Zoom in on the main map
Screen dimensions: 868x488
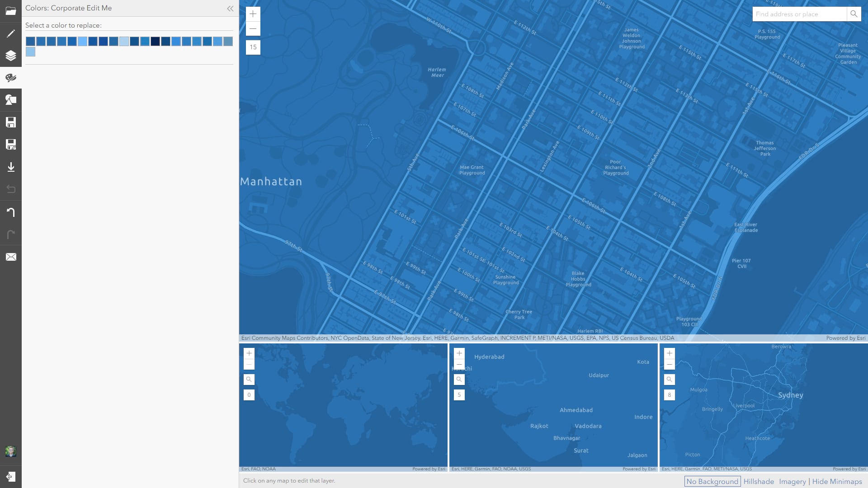pos(253,14)
